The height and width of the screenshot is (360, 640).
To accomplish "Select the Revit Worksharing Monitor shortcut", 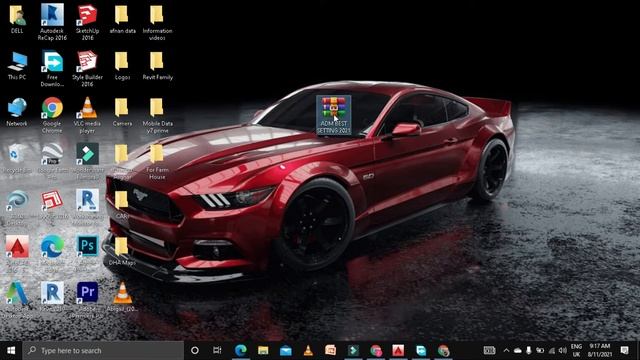I will [x=87, y=207].
